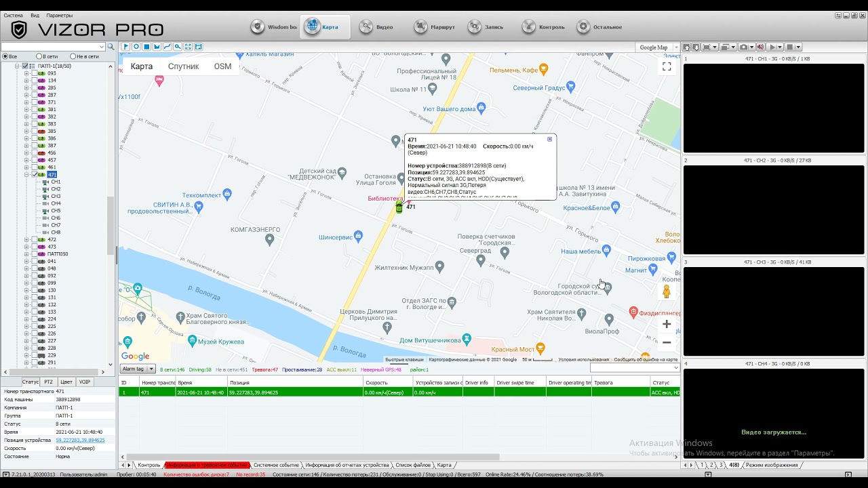Switch to the Цвет tab
868x488 pixels.
coord(66,382)
